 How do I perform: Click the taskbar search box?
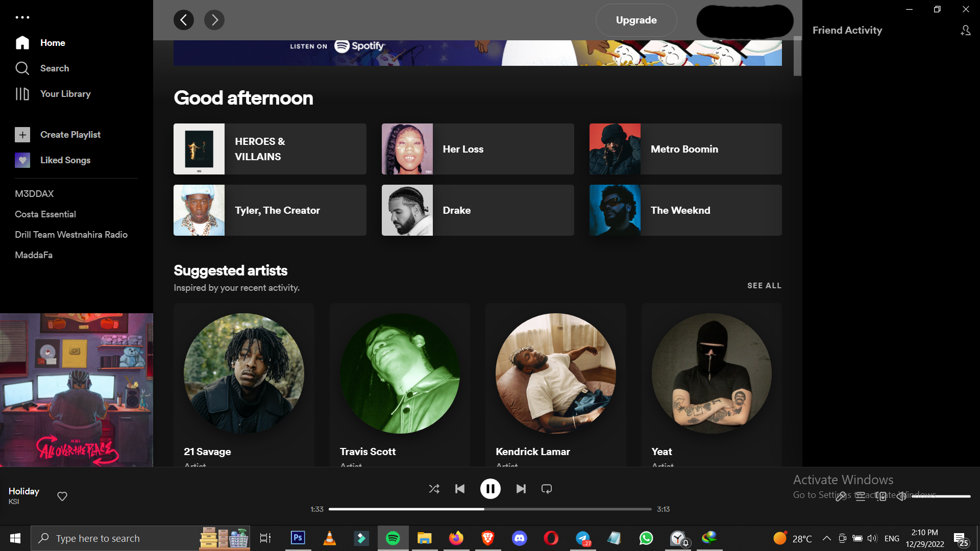click(140, 538)
